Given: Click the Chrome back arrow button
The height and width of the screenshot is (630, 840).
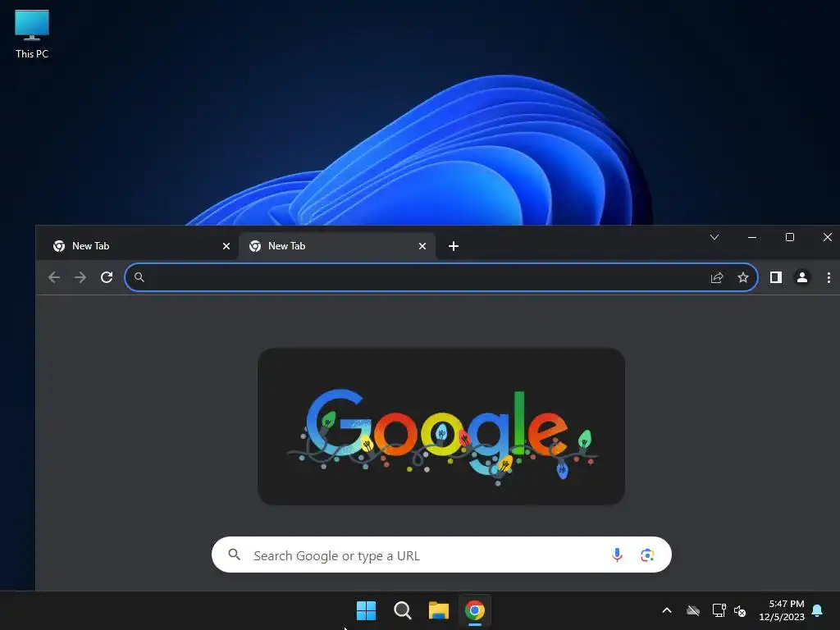Looking at the screenshot, I should (54, 277).
